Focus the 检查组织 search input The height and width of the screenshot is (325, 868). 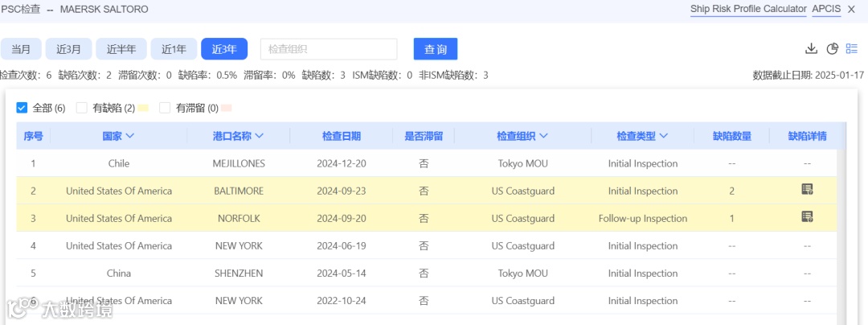click(x=329, y=49)
